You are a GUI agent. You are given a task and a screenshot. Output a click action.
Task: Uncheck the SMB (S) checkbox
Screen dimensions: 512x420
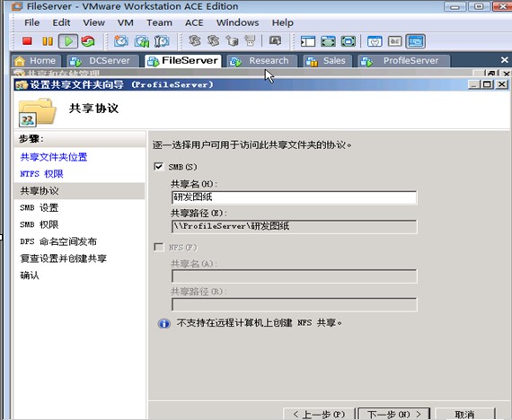pyautogui.click(x=159, y=166)
